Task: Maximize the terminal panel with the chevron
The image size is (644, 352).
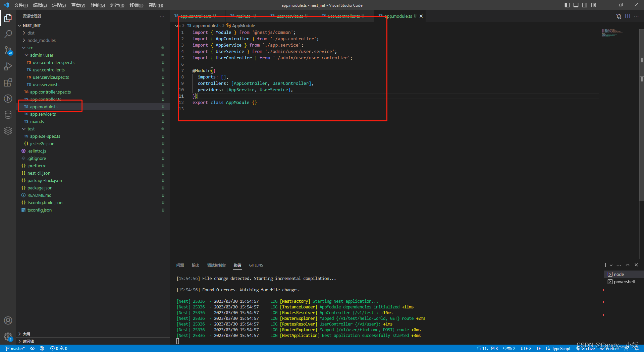Action: point(627,265)
